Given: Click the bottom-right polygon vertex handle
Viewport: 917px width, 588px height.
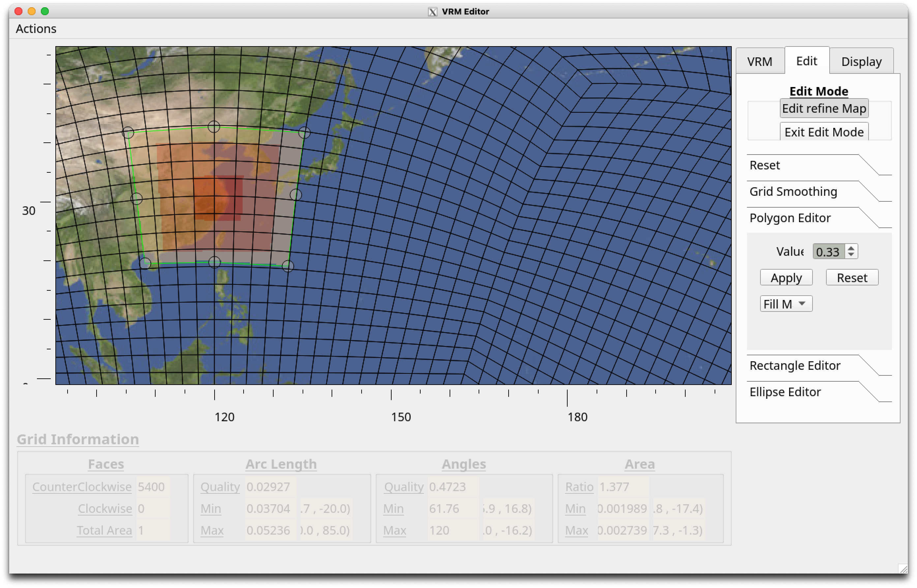Looking at the screenshot, I should (288, 266).
